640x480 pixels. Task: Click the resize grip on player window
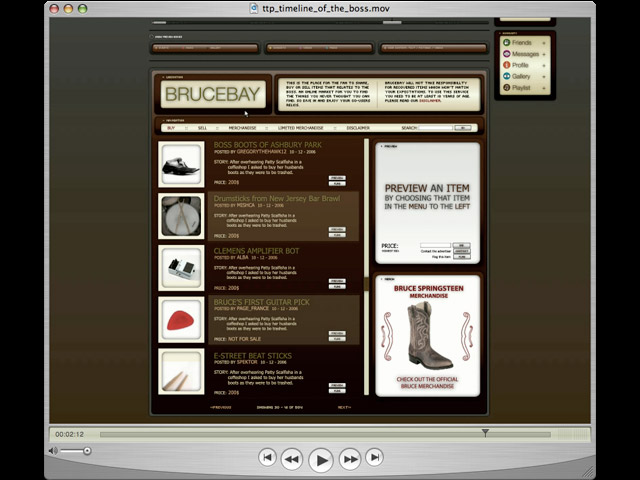tap(588, 472)
